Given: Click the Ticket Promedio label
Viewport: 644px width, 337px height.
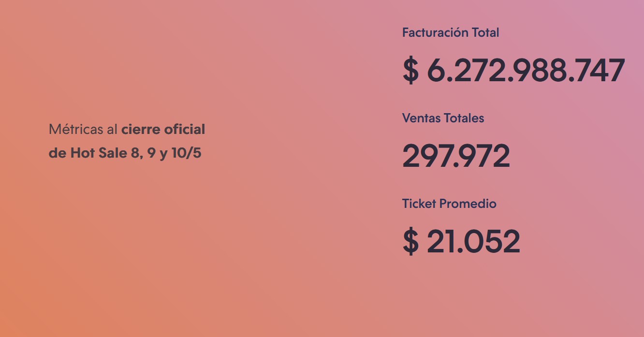Looking at the screenshot, I should pos(449,204).
